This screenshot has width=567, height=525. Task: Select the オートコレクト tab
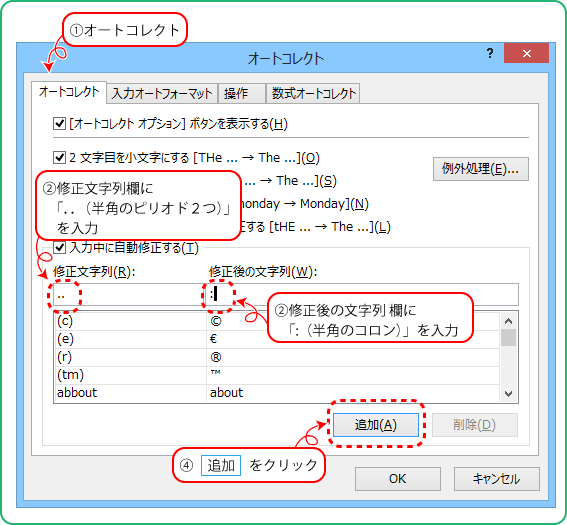pos(69,92)
